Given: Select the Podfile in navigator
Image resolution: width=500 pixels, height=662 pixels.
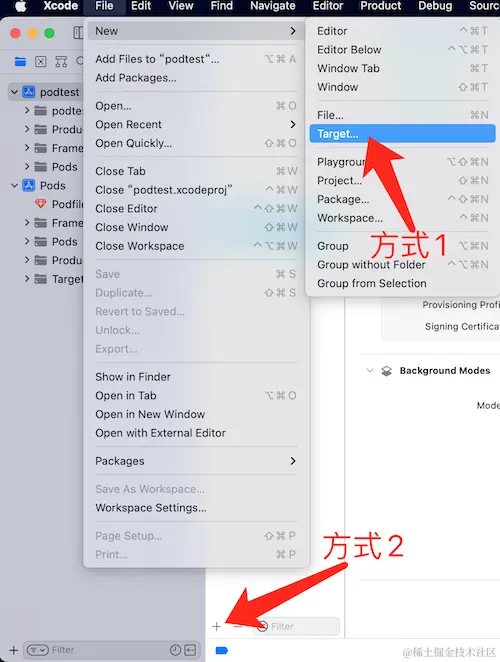Looking at the screenshot, I should tap(59, 204).
